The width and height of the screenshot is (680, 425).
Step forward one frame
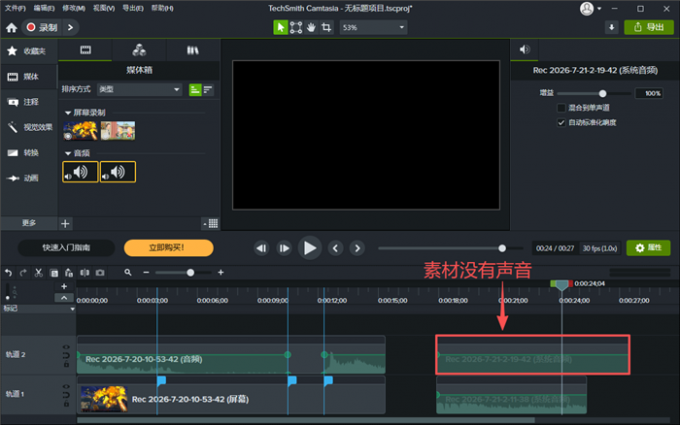284,248
